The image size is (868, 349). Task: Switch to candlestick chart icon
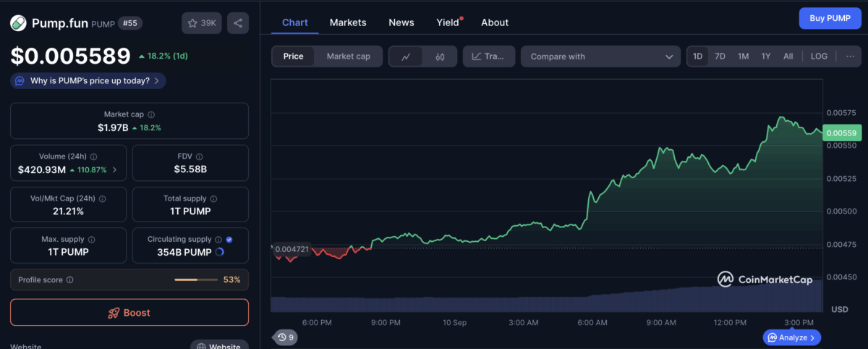[x=440, y=56]
